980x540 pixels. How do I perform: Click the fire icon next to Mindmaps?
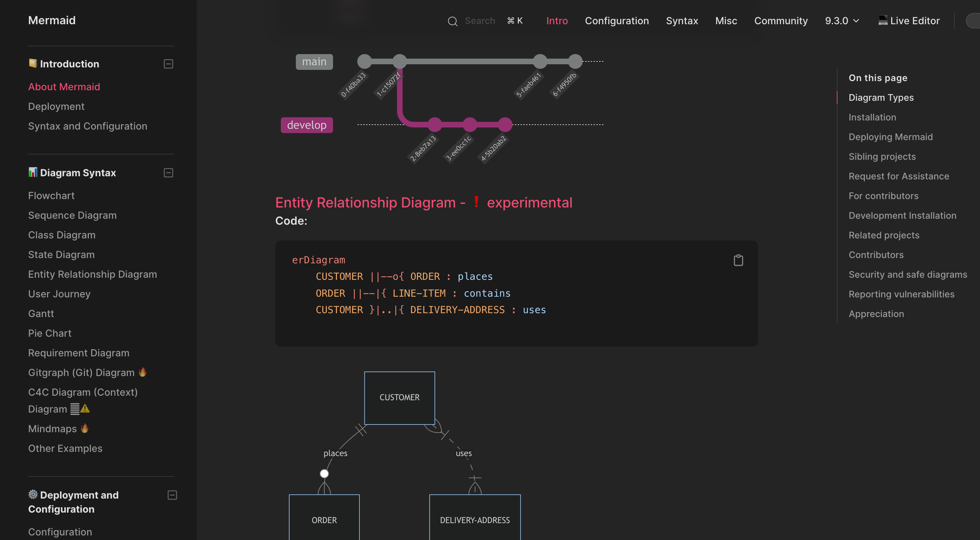(x=85, y=428)
